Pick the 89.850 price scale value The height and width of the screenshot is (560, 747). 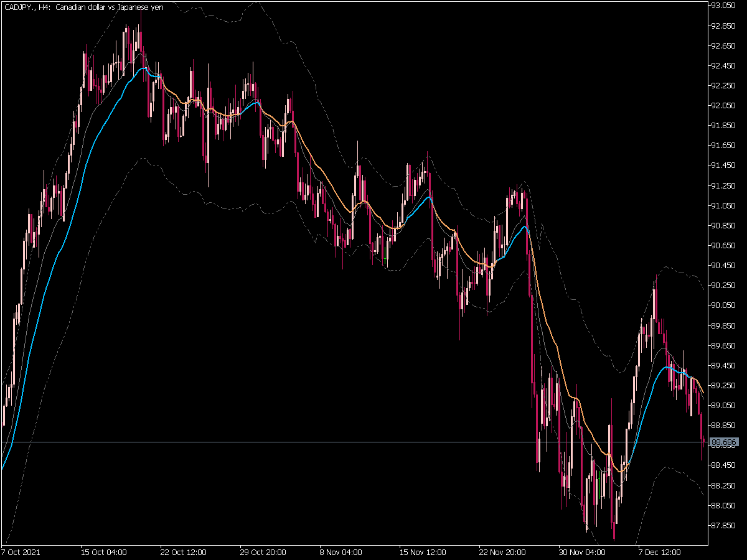click(724, 325)
